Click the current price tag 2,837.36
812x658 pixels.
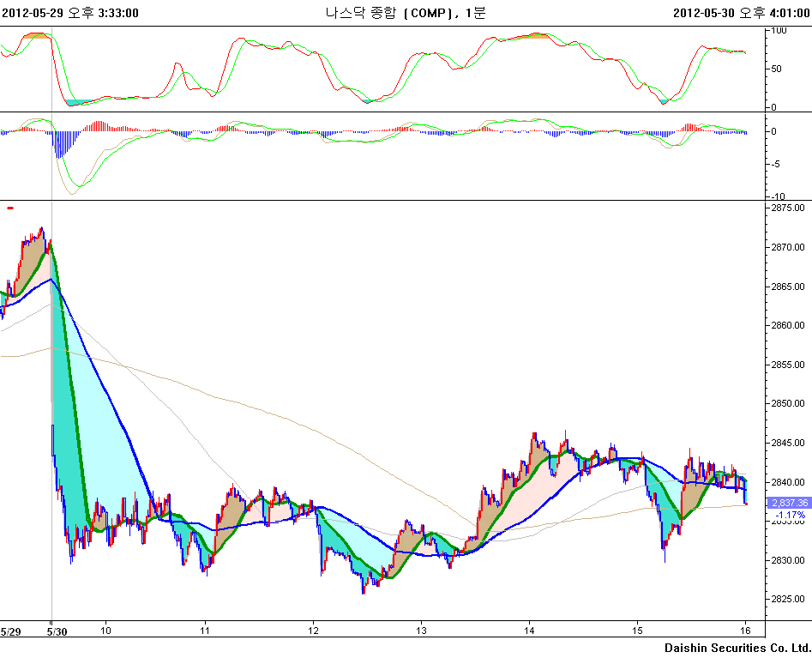pyautogui.click(x=789, y=503)
